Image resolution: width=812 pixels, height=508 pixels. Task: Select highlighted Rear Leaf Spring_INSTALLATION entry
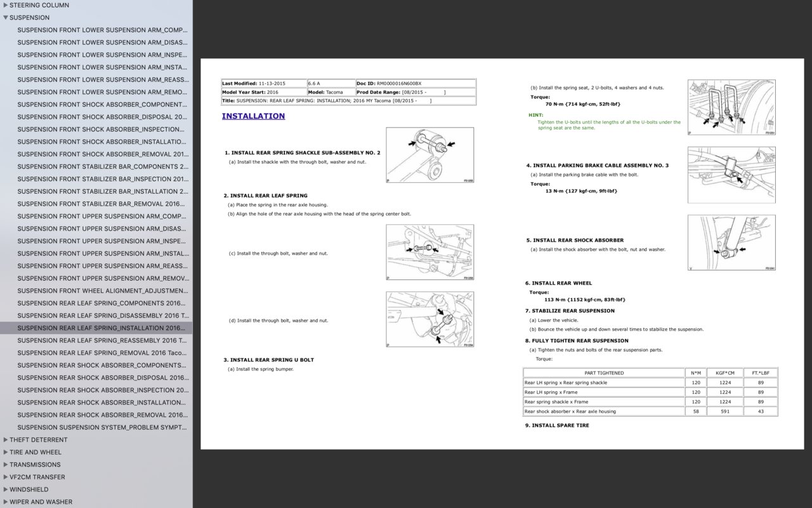(96, 328)
